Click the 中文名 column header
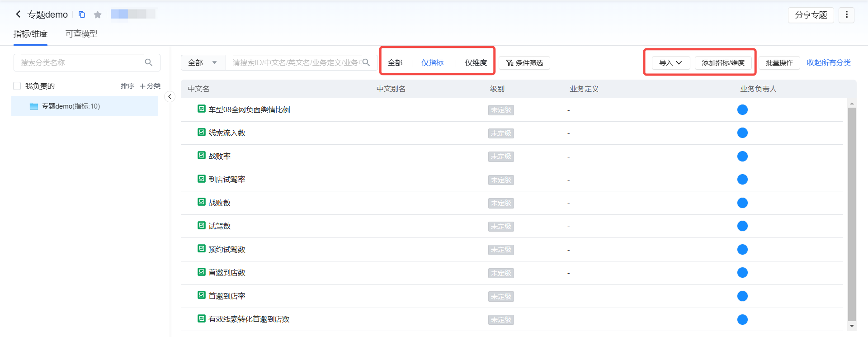Screen dimensions: 868x337 (198, 89)
